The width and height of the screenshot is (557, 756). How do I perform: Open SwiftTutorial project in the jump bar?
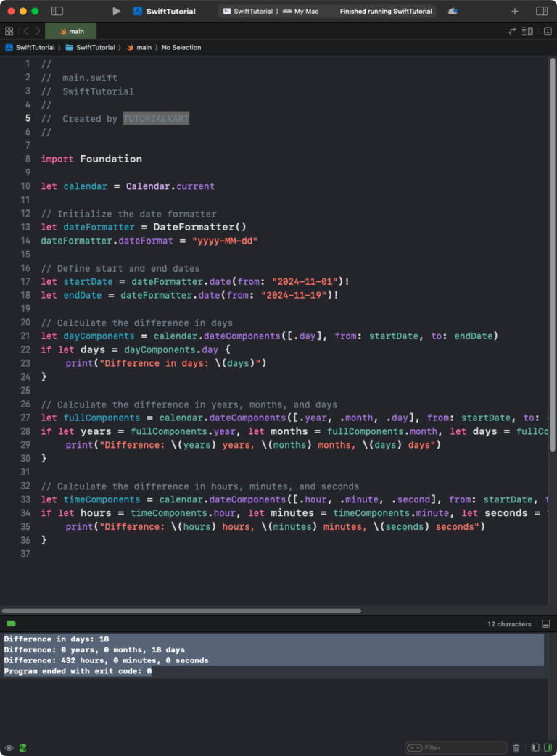coord(30,47)
